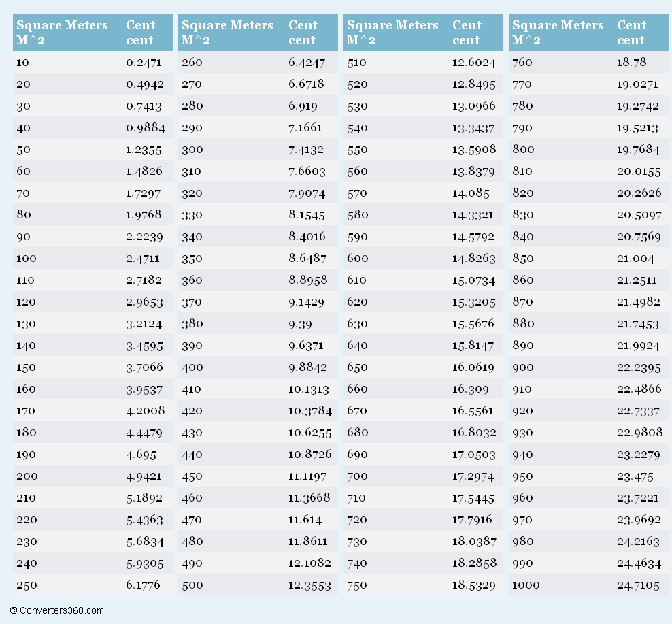Screen dimensions: 672x624
Task: Select the 1000 square meters cell
Action: coord(526,585)
